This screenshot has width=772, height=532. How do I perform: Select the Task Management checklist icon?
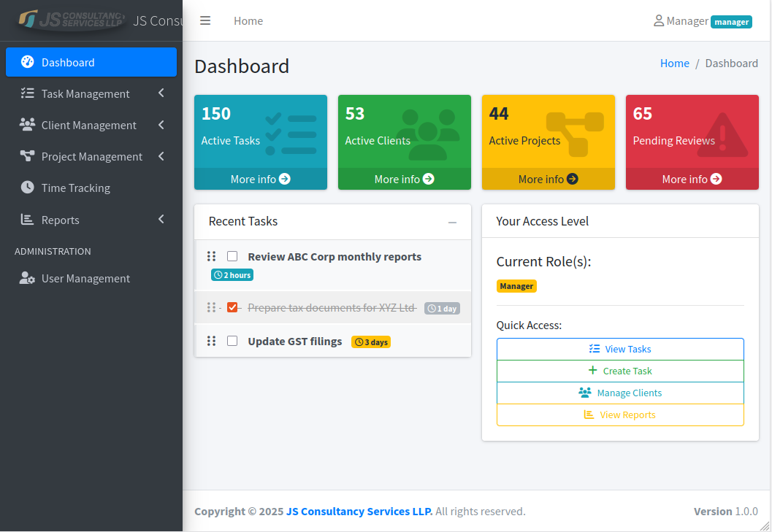[x=27, y=93]
